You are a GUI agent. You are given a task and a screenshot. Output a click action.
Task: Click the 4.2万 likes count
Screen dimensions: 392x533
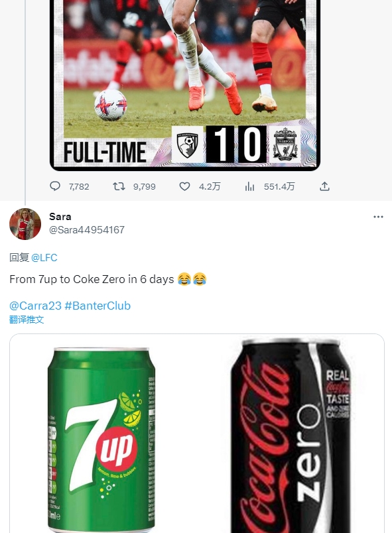210,187
